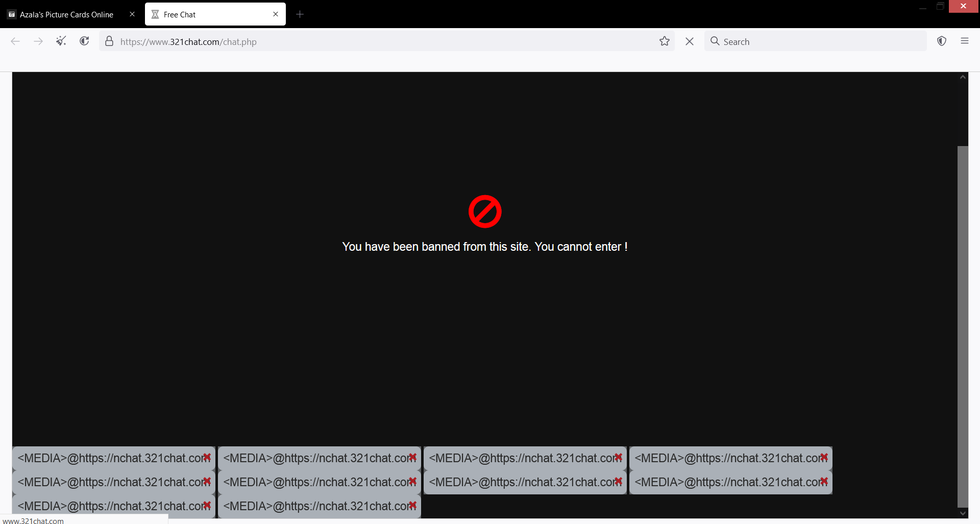
Task: Remove first MEDIA chip in top row
Action: tap(207, 458)
